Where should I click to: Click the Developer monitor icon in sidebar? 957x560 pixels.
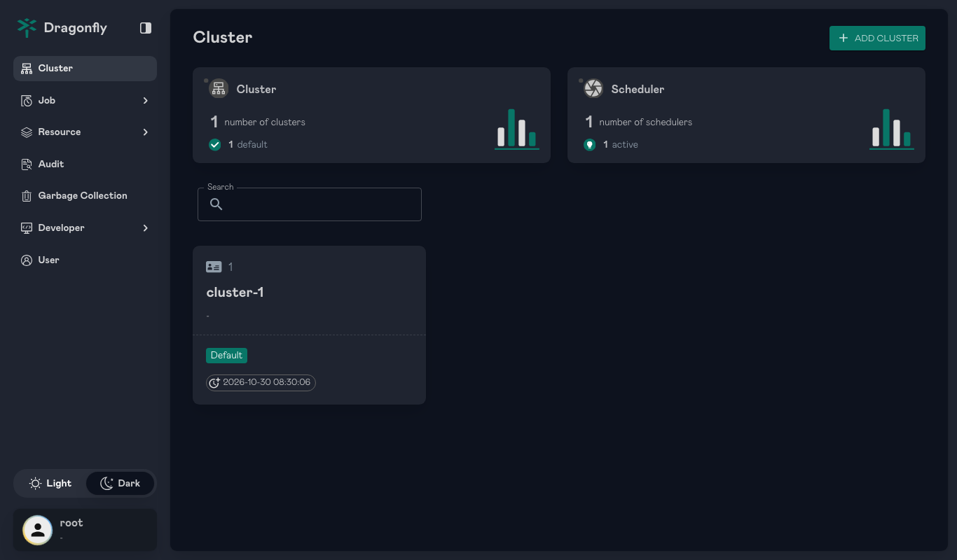(x=27, y=228)
